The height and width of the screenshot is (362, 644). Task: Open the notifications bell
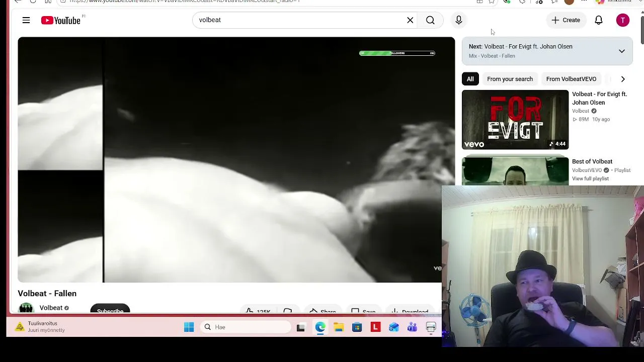[x=599, y=20]
